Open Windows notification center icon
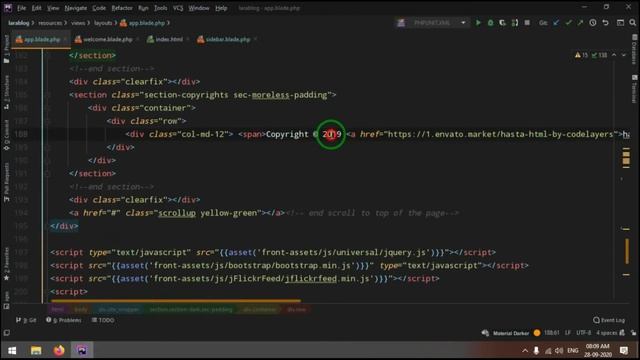The width and height of the screenshot is (640, 360). 624,351
